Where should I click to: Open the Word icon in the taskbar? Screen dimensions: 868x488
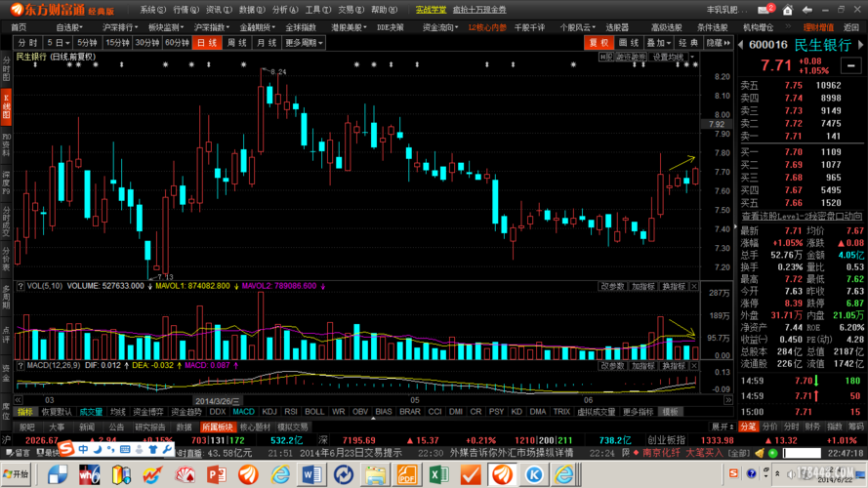tap(313, 474)
